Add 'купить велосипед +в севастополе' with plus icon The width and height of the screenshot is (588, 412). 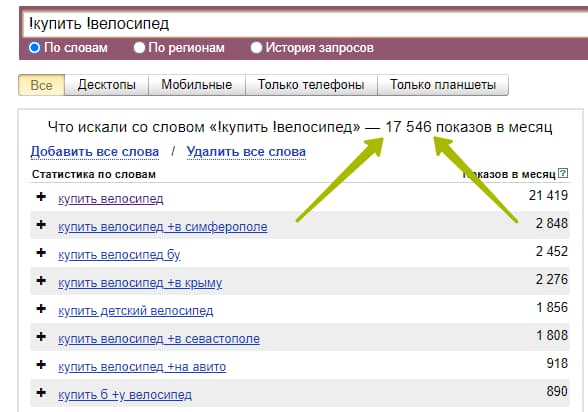click(x=41, y=337)
